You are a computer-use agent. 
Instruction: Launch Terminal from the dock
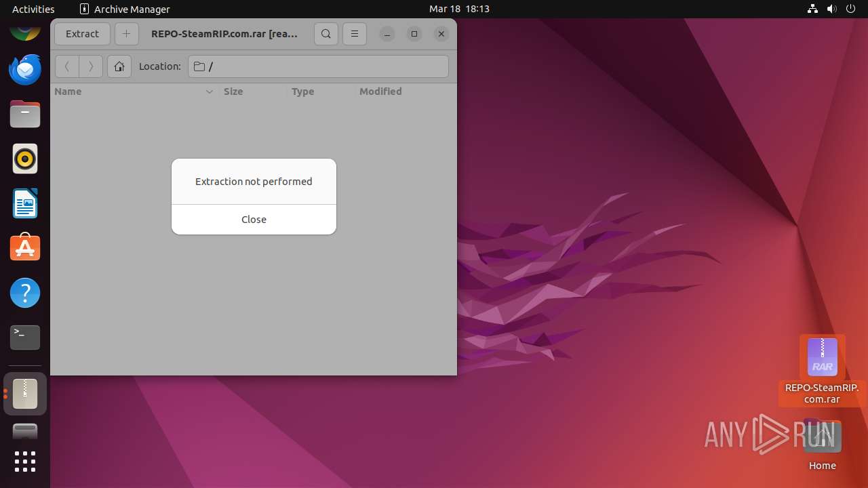(25, 338)
